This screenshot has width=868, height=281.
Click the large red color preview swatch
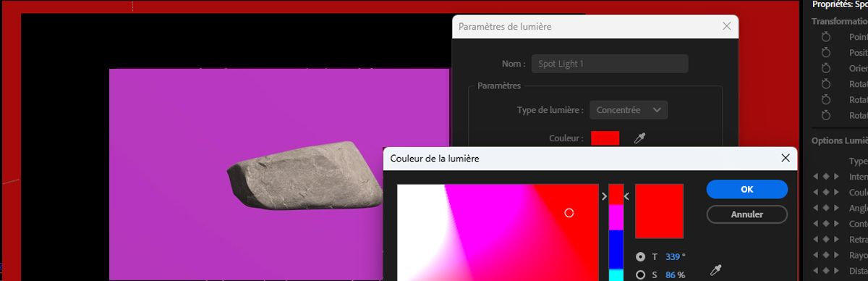pos(659,211)
